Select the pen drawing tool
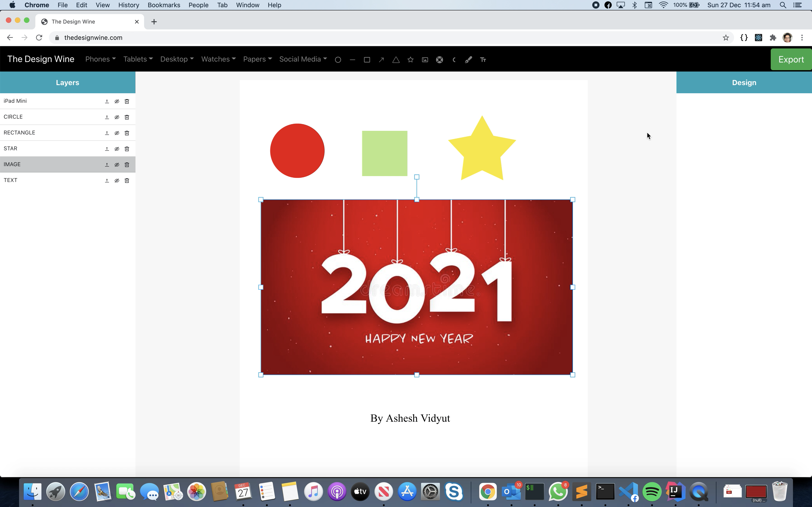Image resolution: width=812 pixels, height=507 pixels. pos(468,60)
